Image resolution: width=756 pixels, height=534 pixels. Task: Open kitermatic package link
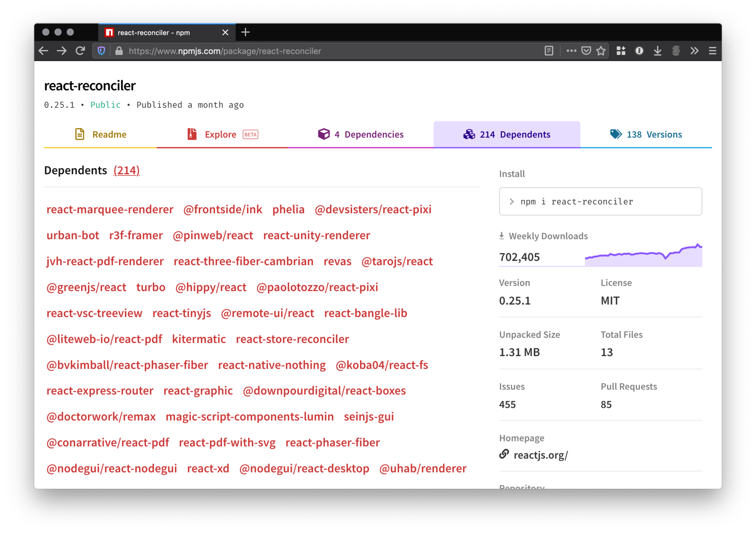pos(199,339)
